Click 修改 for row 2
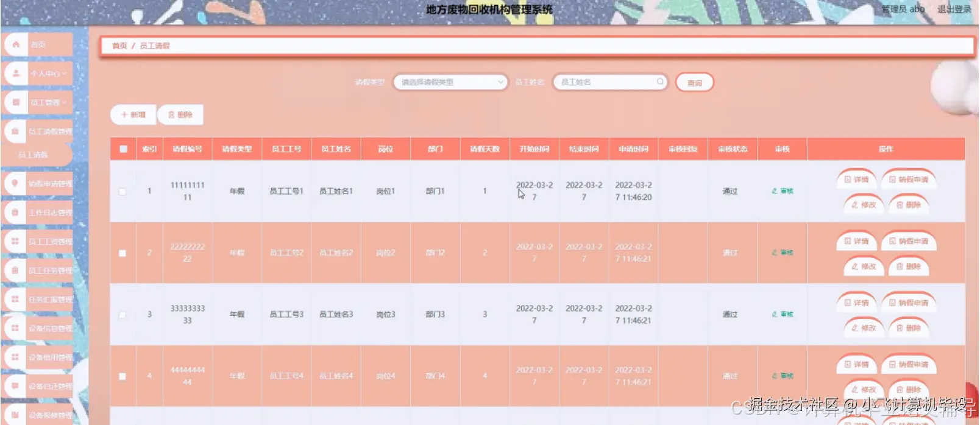Image resolution: width=980 pixels, height=425 pixels. (x=864, y=266)
